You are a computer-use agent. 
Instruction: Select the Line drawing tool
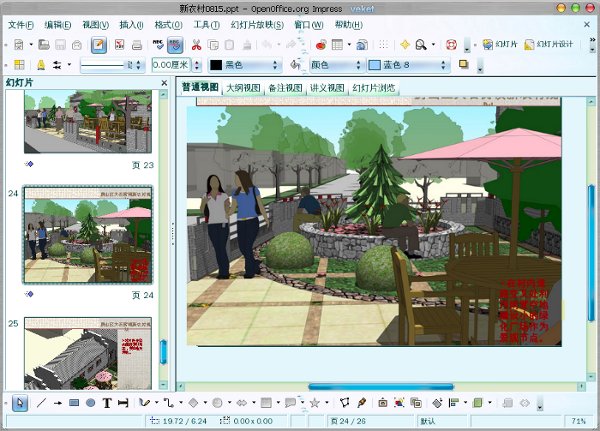coord(41,403)
